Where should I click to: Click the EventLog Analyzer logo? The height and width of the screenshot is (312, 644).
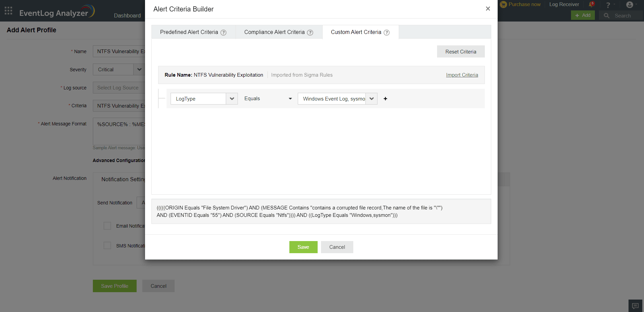tap(57, 11)
